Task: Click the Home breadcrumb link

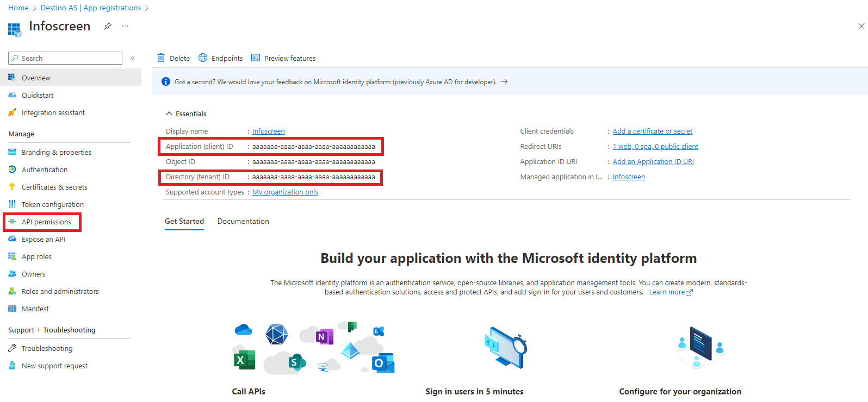Action: pyautogui.click(x=18, y=8)
